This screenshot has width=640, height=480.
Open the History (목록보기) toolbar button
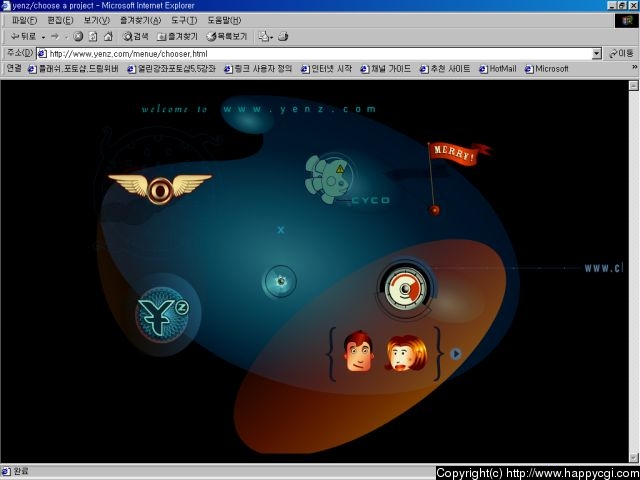227,37
